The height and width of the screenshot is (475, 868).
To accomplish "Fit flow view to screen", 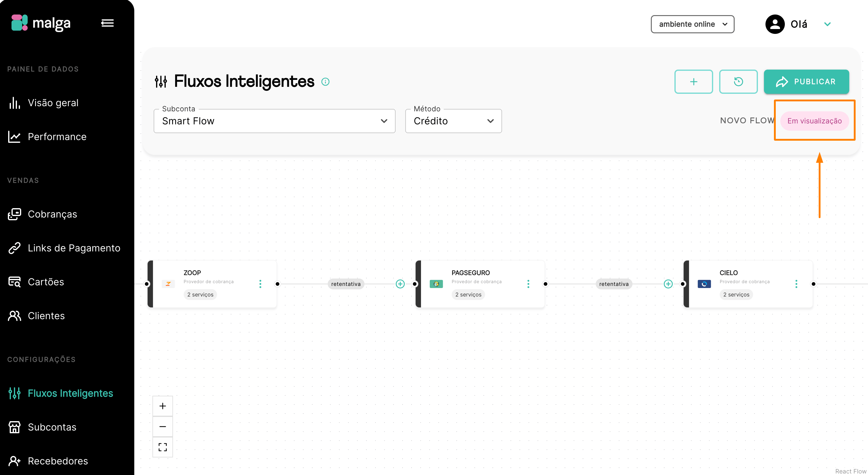I will pos(163,447).
